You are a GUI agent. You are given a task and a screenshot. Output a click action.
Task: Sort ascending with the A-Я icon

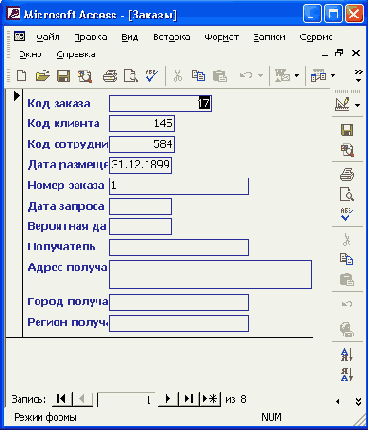point(347,354)
